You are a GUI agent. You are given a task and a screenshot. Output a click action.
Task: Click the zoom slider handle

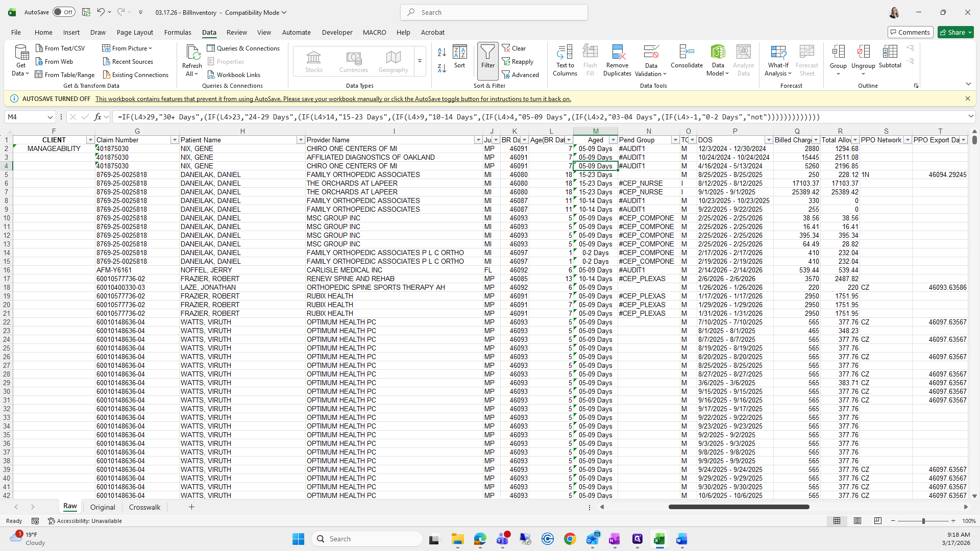click(x=923, y=521)
